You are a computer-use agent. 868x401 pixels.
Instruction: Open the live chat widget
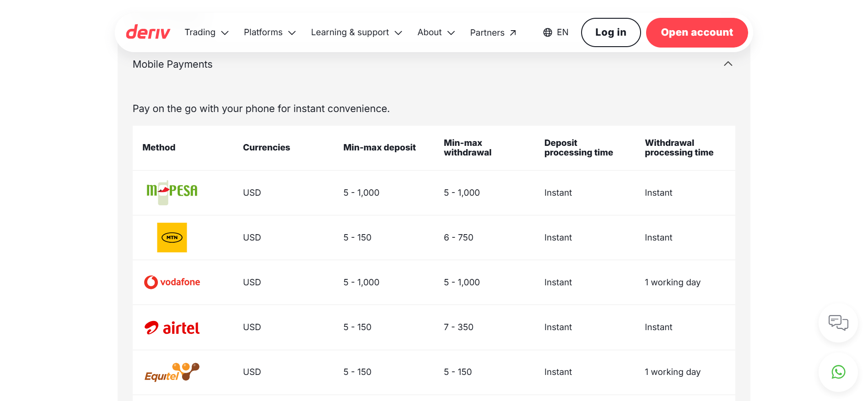[x=838, y=323]
